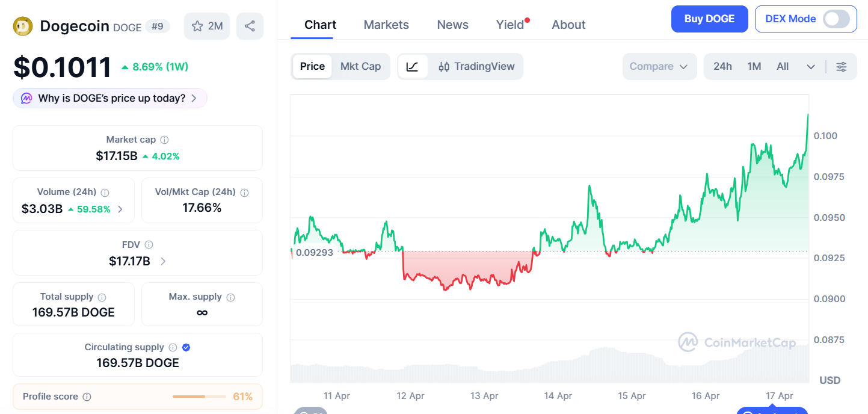Expand more time range options chevron
868x414 pixels.
(811, 67)
